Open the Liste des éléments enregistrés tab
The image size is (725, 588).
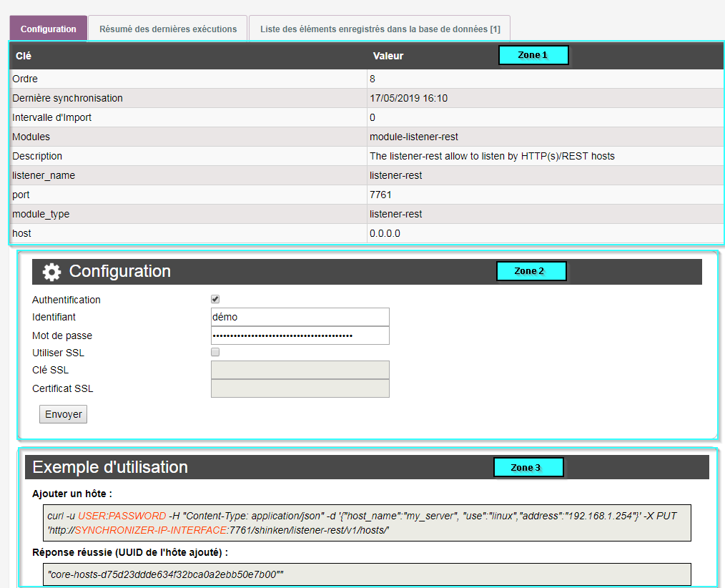[380, 29]
